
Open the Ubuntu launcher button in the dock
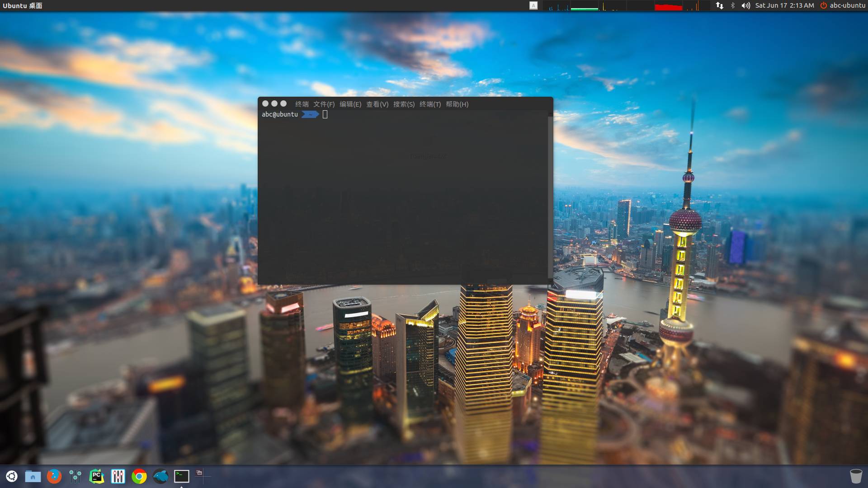click(12, 476)
